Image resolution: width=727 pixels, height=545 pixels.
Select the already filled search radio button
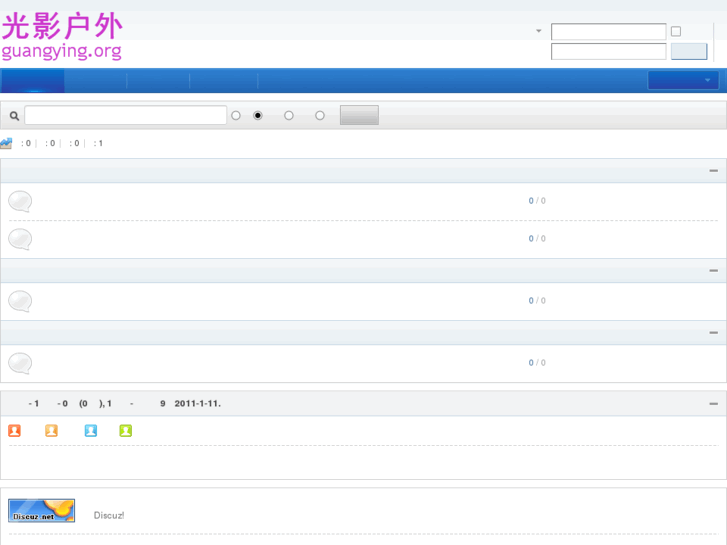tap(258, 115)
